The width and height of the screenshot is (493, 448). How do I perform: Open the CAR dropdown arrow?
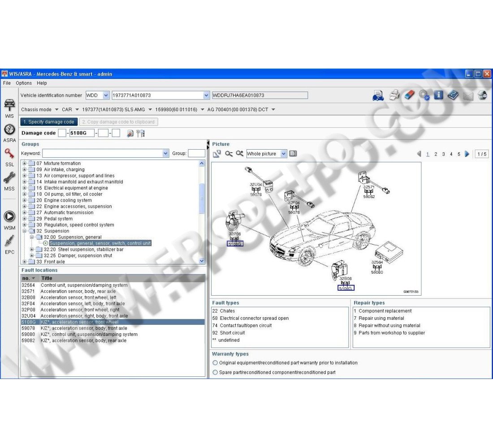(x=77, y=109)
